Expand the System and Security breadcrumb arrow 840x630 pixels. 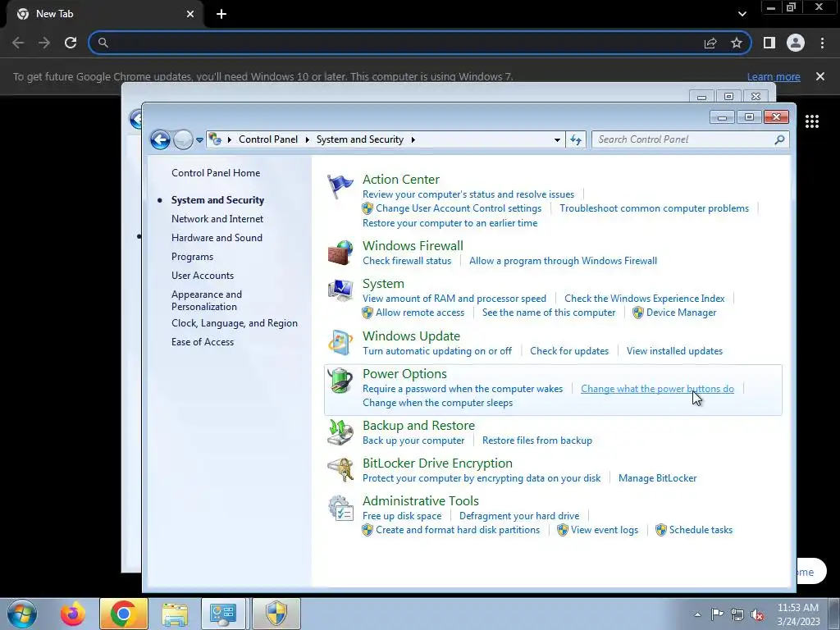tap(413, 139)
